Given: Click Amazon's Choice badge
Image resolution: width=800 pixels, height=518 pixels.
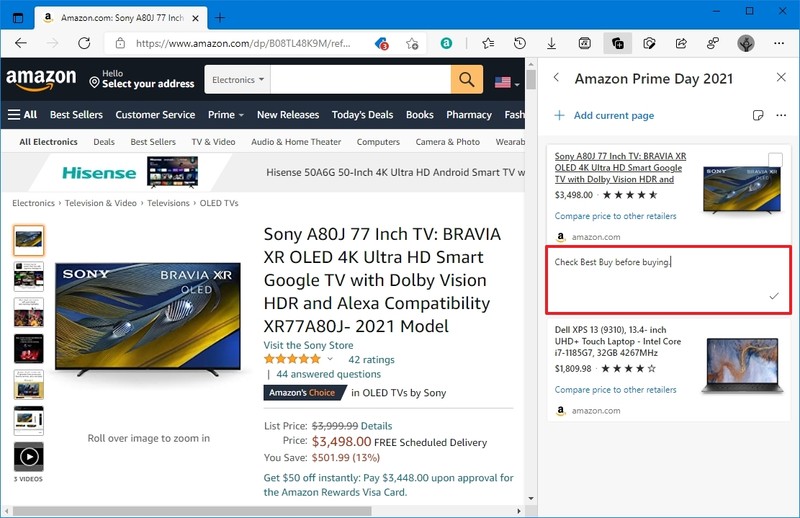Looking at the screenshot, I should pyautogui.click(x=304, y=392).
